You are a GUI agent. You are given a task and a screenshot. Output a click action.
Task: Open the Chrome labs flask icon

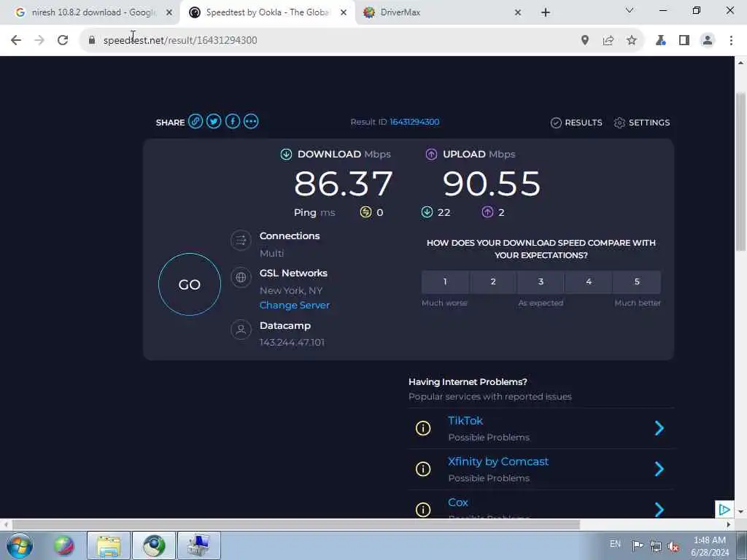(661, 41)
